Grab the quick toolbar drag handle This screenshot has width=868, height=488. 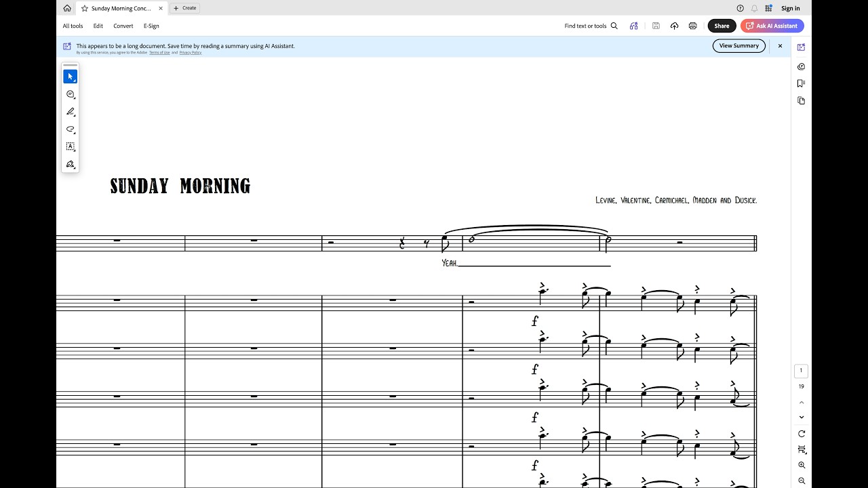pos(70,66)
